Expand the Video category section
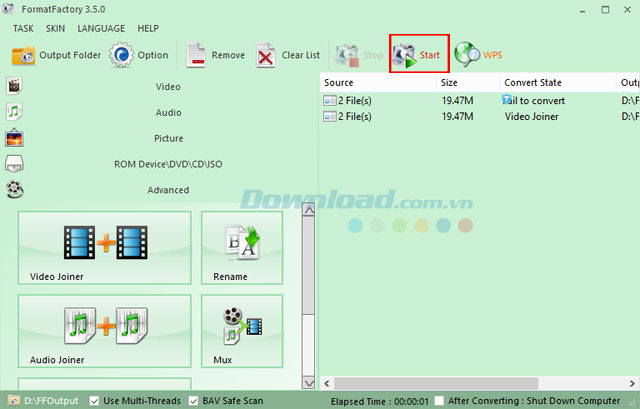 (x=168, y=87)
